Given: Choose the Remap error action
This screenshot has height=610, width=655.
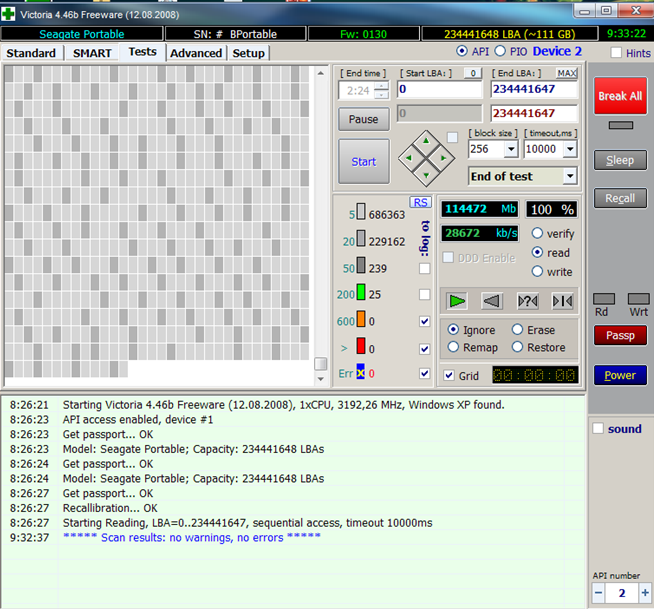Looking at the screenshot, I should [453, 347].
